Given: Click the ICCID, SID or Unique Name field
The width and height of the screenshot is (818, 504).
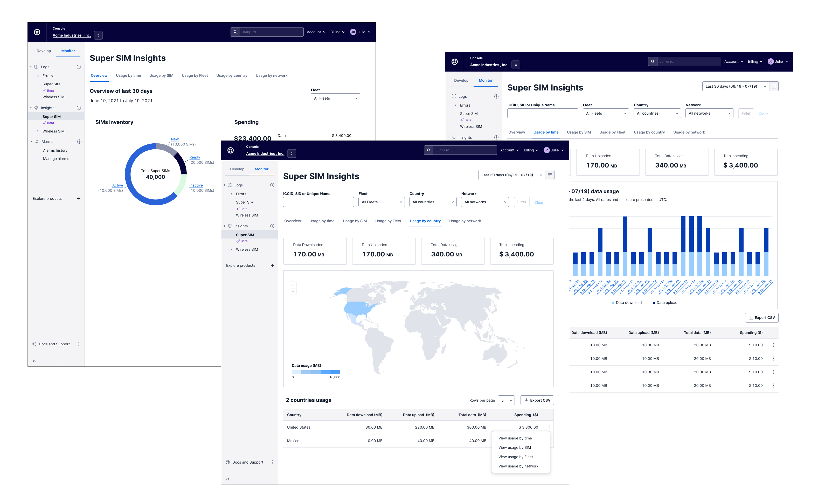Looking at the screenshot, I should (318, 202).
